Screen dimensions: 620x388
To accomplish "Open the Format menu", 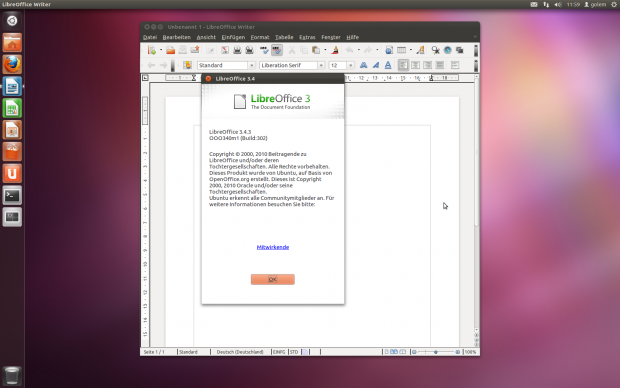I will 260,37.
